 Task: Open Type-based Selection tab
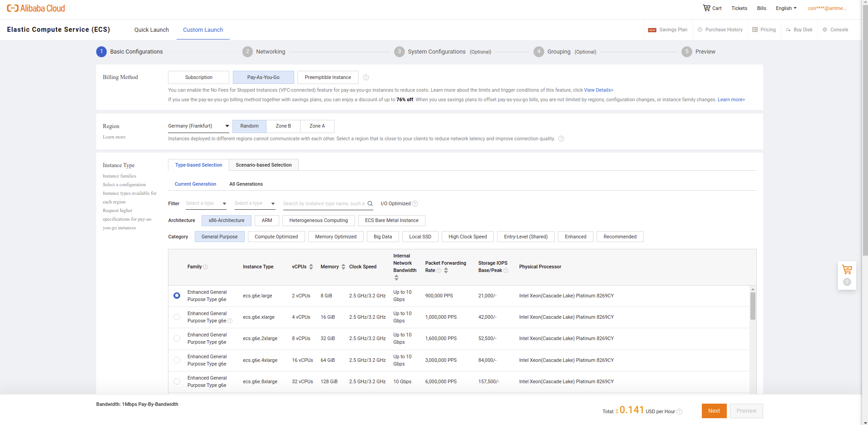198,165
